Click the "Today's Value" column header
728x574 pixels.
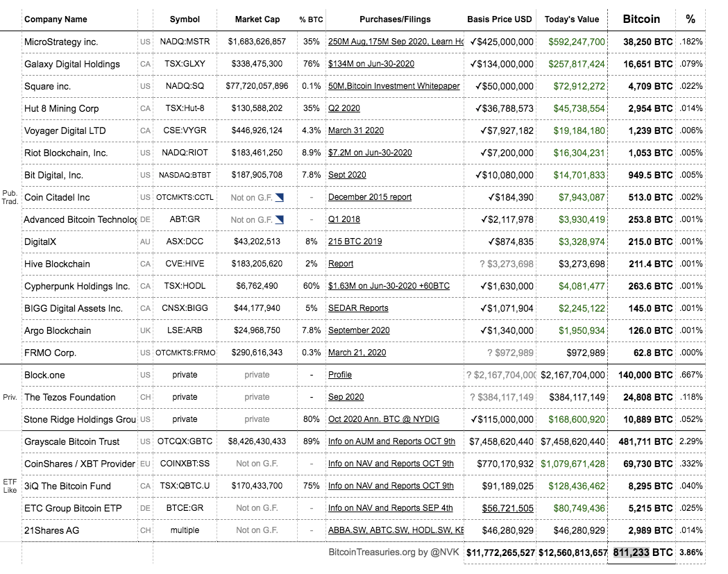(x=572, y=19)
